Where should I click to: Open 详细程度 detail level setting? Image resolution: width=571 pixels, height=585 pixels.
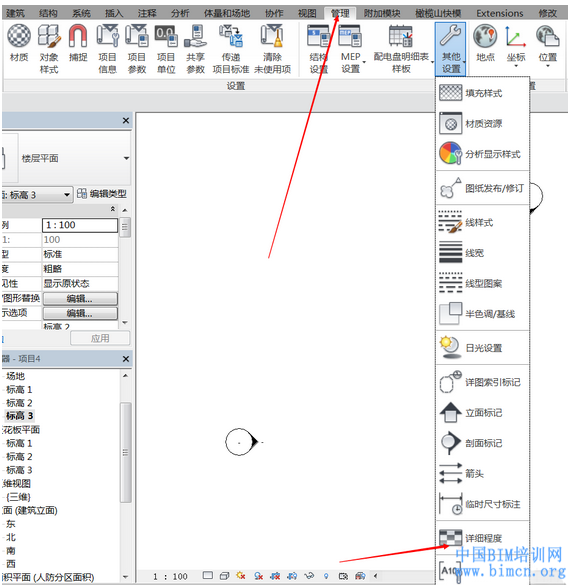483,538
